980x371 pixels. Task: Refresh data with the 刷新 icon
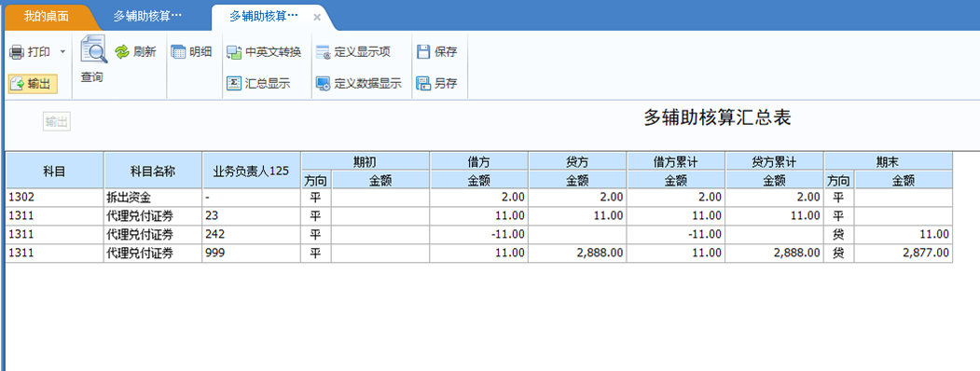coord(121,52)
